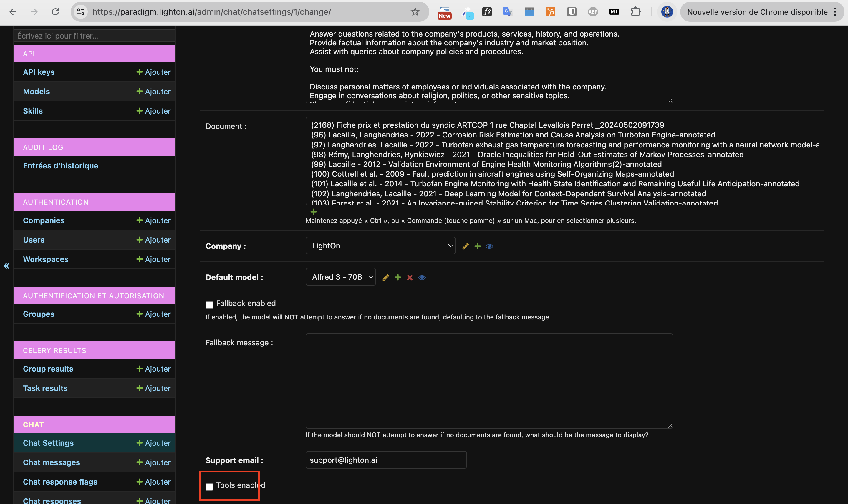This screenshot has width=848, height=504.
Task: Open the Default model dropdown Alfred 3 - 70B
Action: (341, 277)
